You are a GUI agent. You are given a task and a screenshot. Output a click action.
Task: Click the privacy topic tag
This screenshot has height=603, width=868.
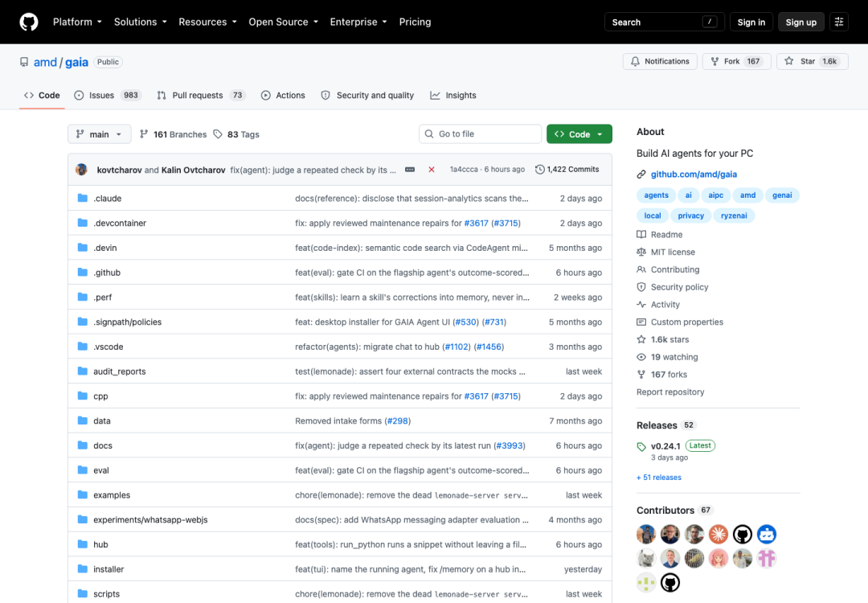(691, 216)
